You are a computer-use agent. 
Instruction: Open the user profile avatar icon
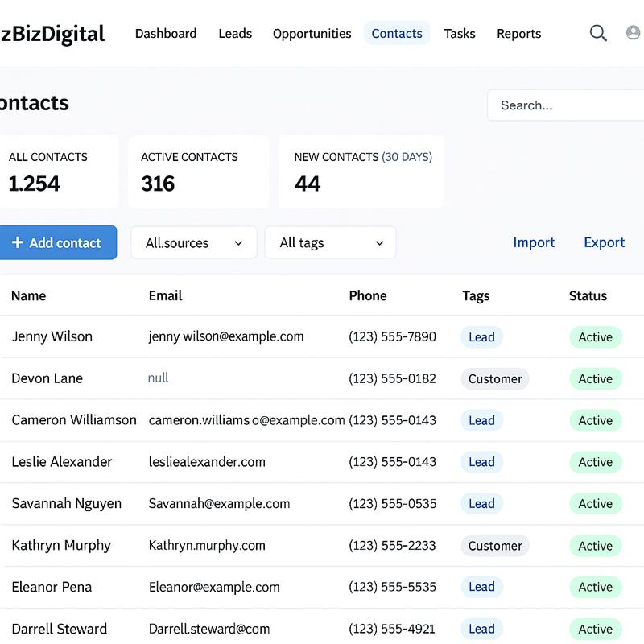[634, 33]
